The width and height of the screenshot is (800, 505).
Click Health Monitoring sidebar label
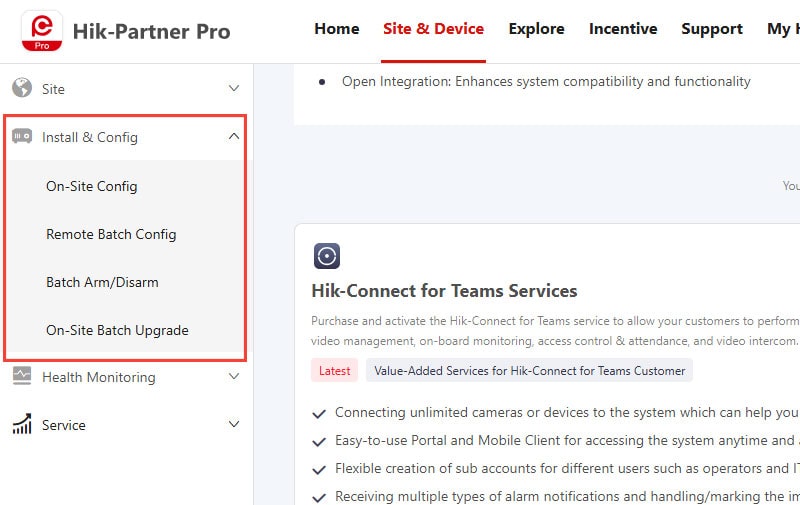[x=98, y=377]
